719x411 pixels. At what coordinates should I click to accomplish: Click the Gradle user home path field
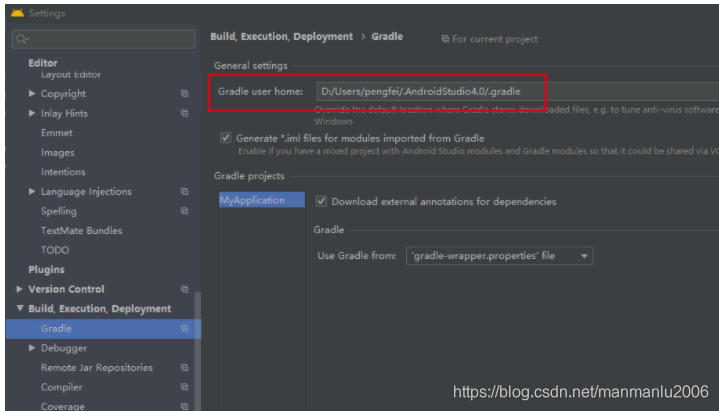517,91
